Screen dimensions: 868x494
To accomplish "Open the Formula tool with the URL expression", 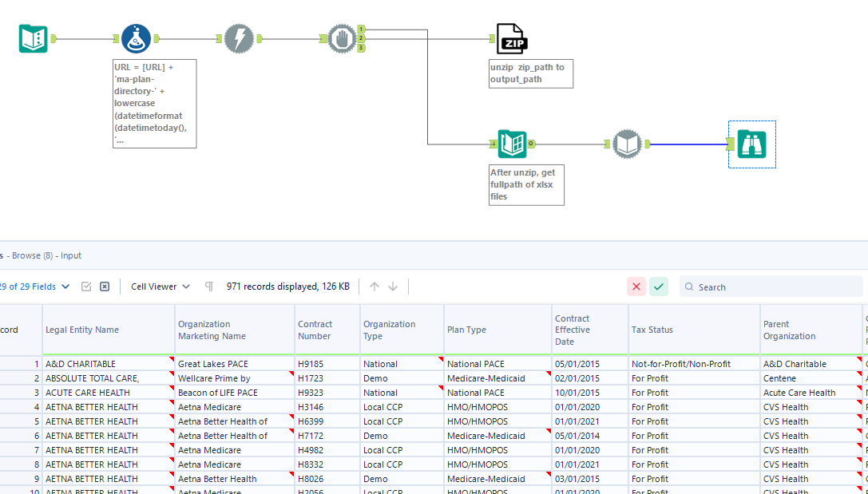I will [137, 38].
